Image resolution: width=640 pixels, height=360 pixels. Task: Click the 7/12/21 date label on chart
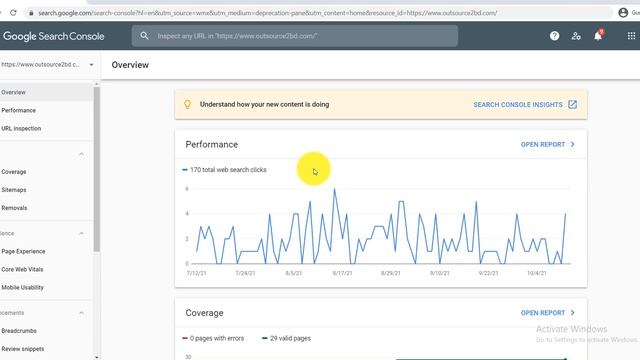(196, 273)
